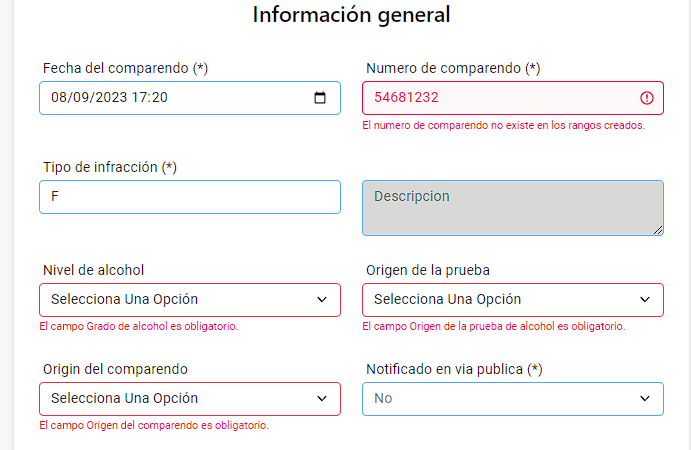The width and height of the screenshot is (691, 450).
Task: Click the Tipo de infracción field containing F
Action: [x=190, y=197]
